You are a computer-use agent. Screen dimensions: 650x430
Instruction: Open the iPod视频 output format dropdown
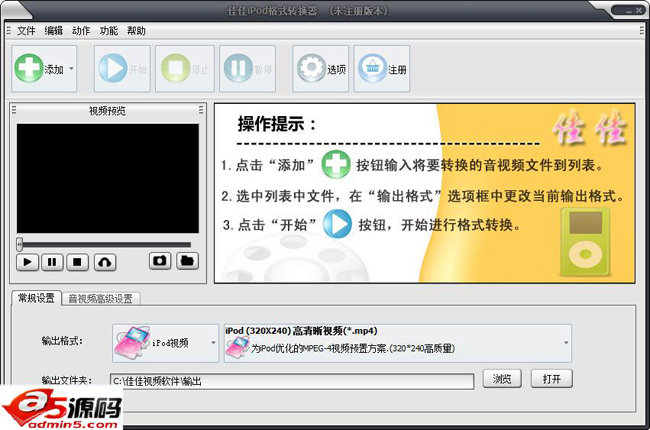pyautogui.click(x=165, y=343)
